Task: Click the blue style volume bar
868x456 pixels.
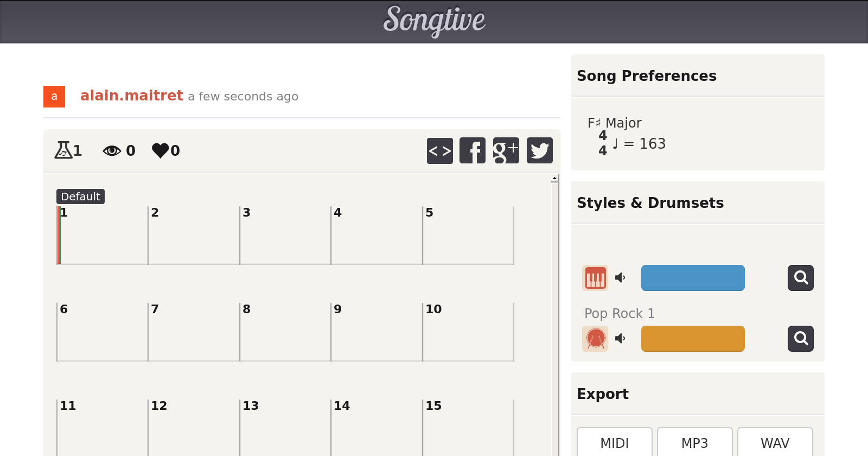Action: pyautogui.click(x=693, y=278)
